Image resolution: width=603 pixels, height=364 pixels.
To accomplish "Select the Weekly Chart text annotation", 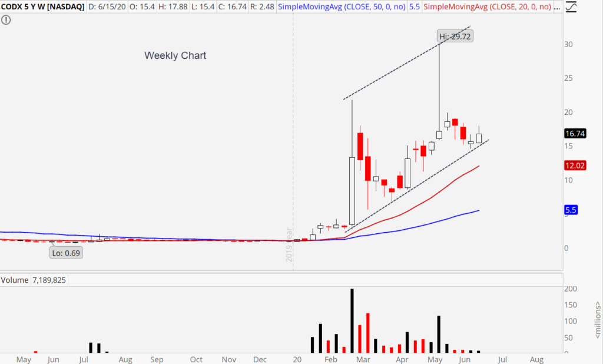I will pyautogui.click(x=175, y=55).
